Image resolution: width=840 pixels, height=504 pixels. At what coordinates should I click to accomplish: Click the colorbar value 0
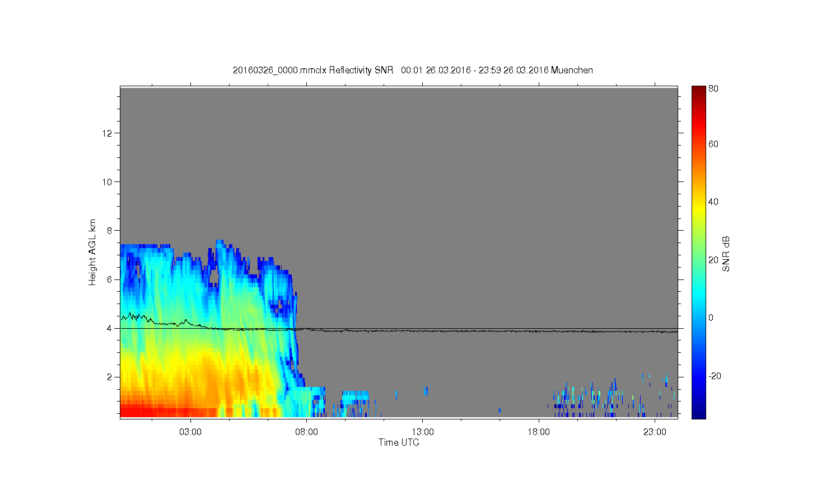click(x=711, y=318)
